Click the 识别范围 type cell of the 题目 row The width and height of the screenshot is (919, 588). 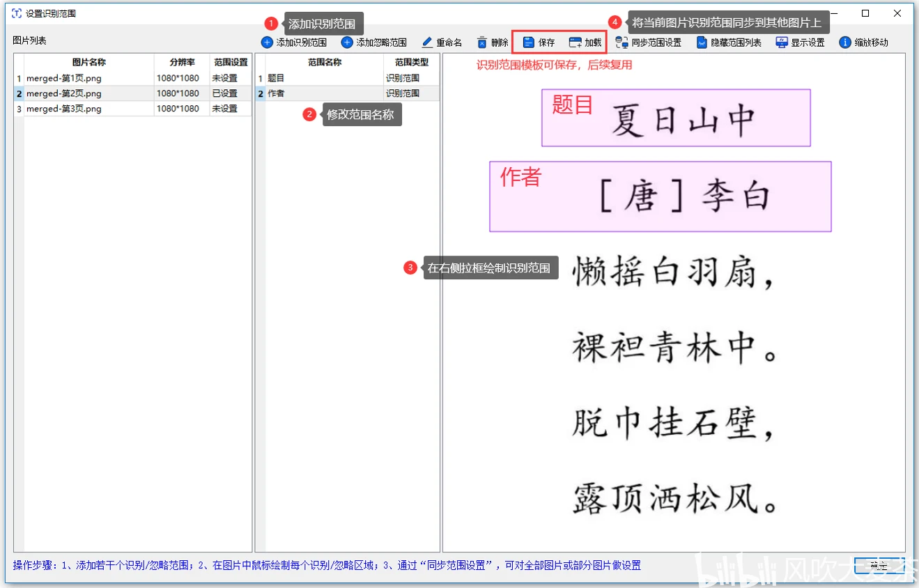click(x=411, y=78)
